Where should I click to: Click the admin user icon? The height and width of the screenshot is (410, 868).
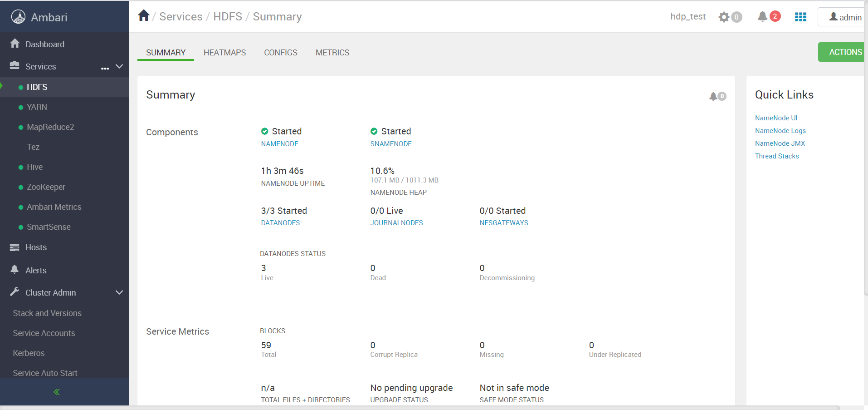(x=834, y=17)
